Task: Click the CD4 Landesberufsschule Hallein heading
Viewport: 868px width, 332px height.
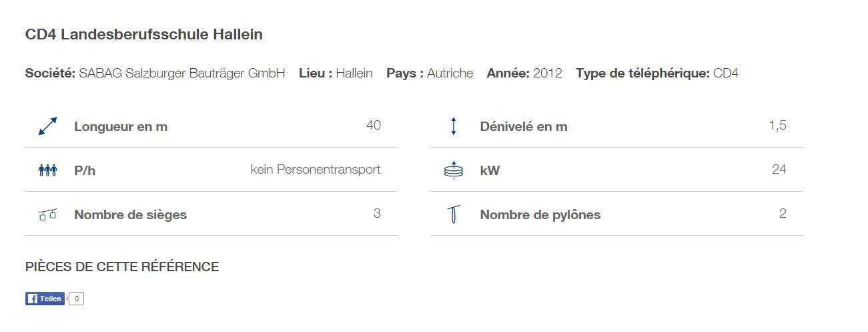Action: click(144, 35)
